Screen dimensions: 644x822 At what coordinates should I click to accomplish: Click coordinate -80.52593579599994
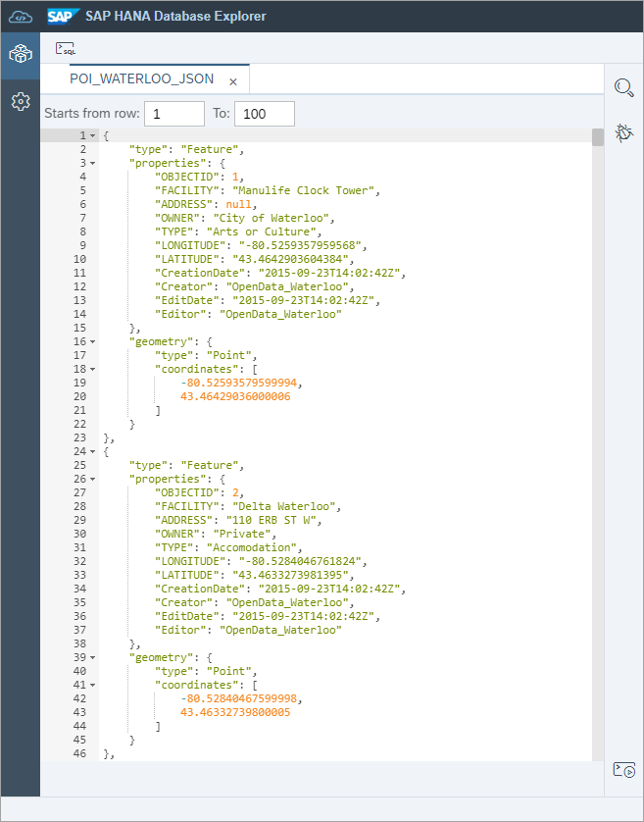click(x=238, y=383)
